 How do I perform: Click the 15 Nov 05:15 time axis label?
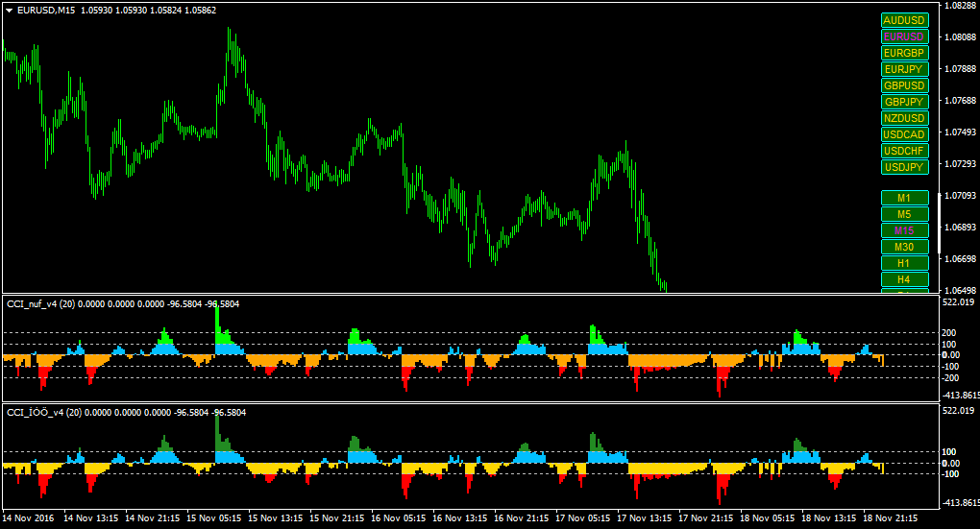[x=214, y=518]
